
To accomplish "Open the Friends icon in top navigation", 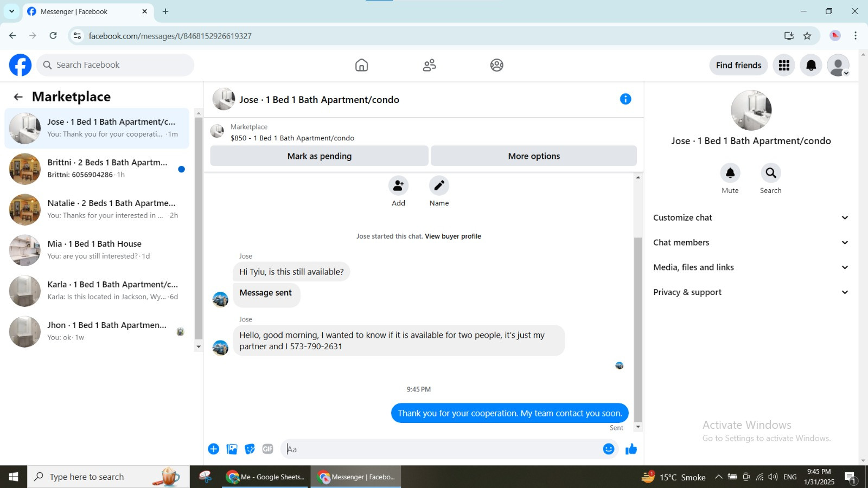I will click(x=429, y=65).
